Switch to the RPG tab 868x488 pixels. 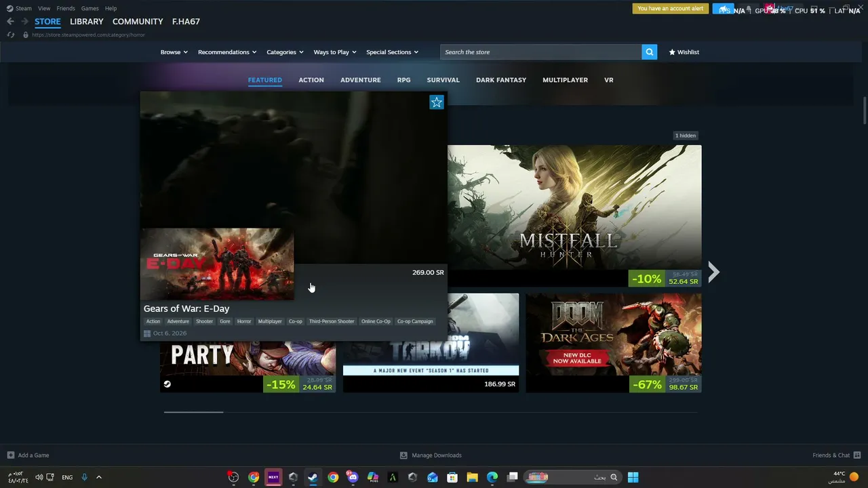(404, 80)
